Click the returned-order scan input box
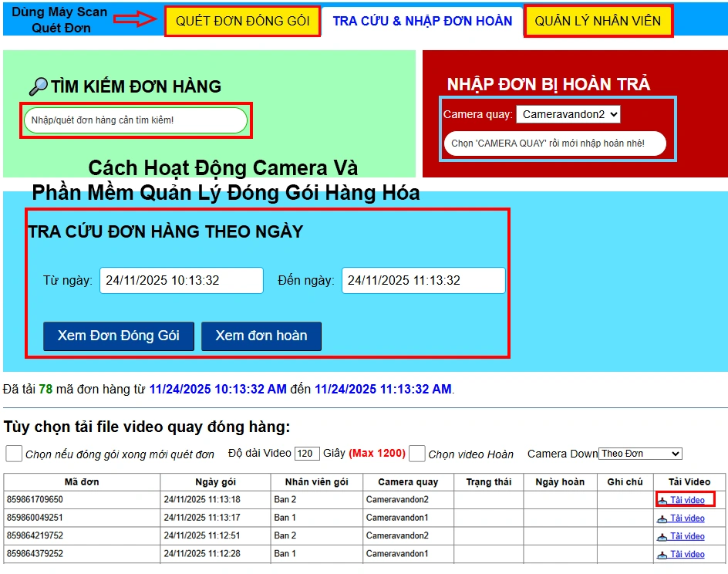This screenshot has height=574, width=728. (x=554, y=143)
